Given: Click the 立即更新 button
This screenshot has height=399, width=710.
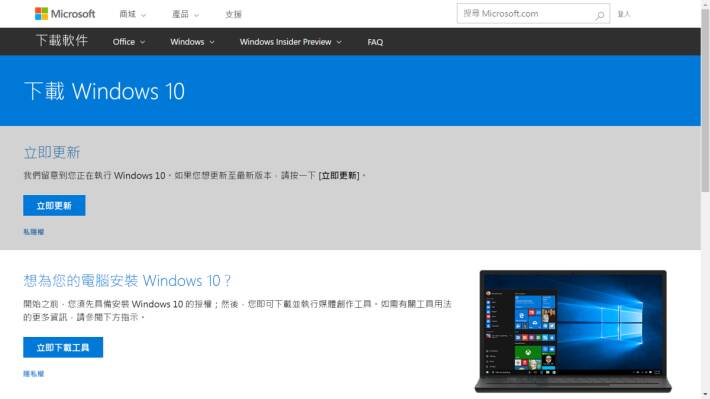Looking at the screenshot, I should [x=54, y=206].
